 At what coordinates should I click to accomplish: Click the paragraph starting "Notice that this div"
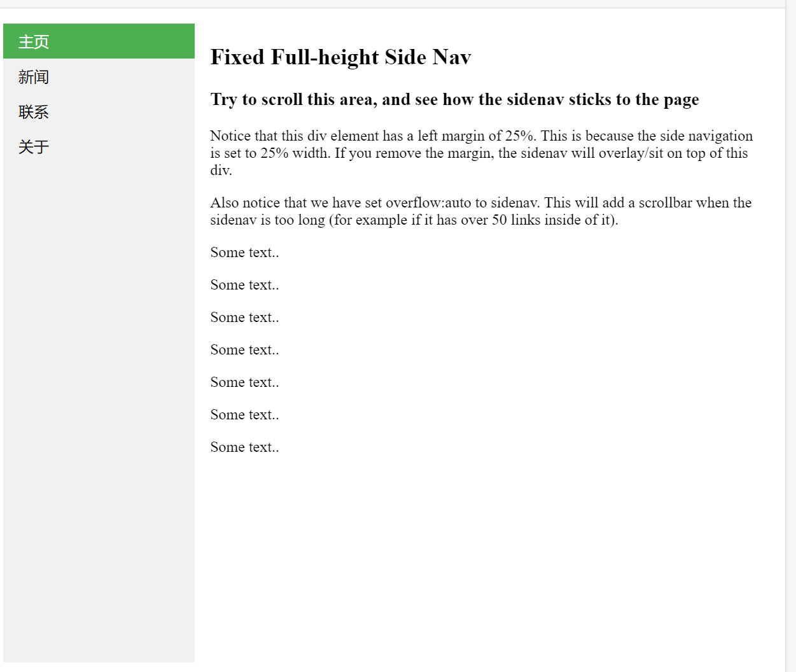pos(481,153)
